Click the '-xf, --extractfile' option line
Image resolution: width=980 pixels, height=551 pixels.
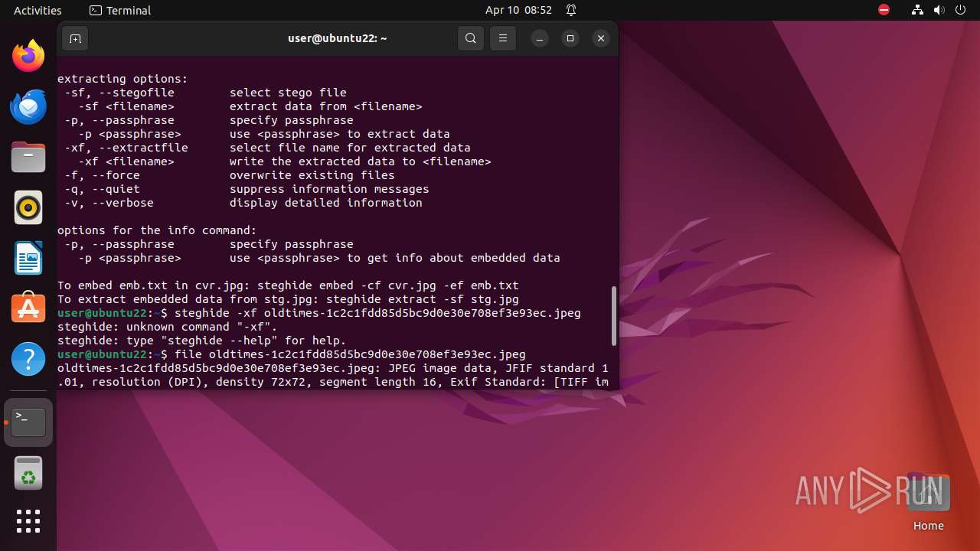pos(267,148)
